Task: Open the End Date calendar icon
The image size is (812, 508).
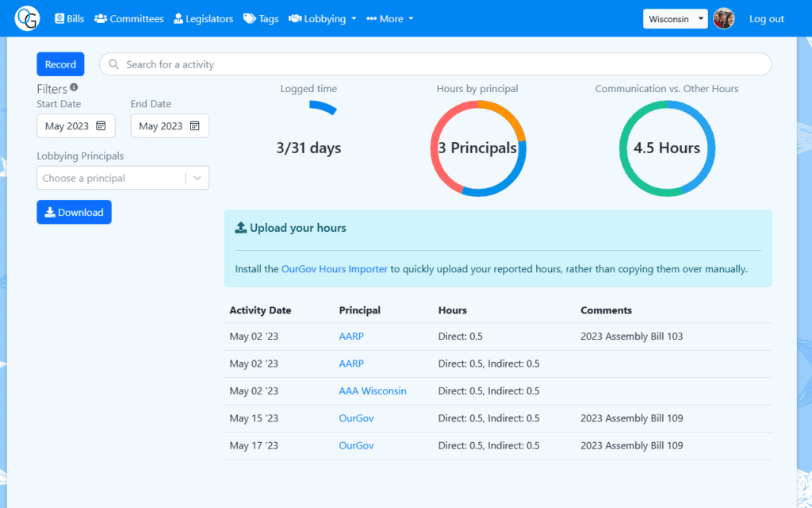Action: (195, 126)
